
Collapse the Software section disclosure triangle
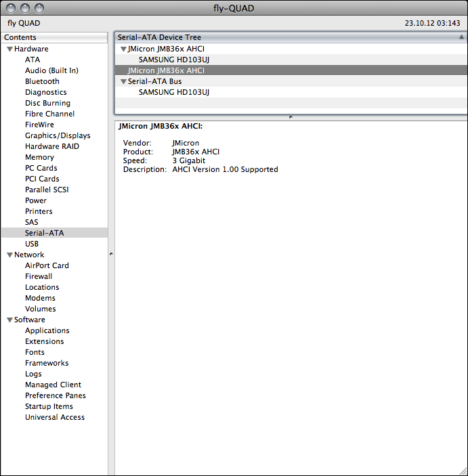point(9,320)
